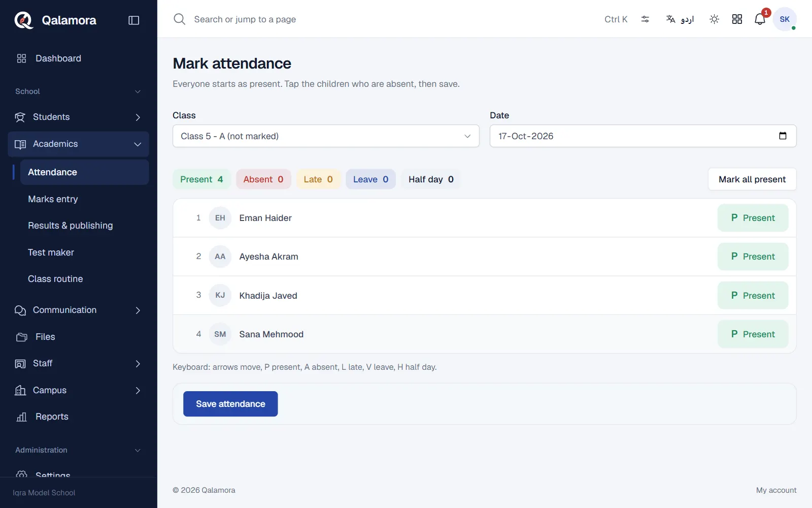
Task: Expand the Communication submenu chevron
Action: tap(138, 310)
